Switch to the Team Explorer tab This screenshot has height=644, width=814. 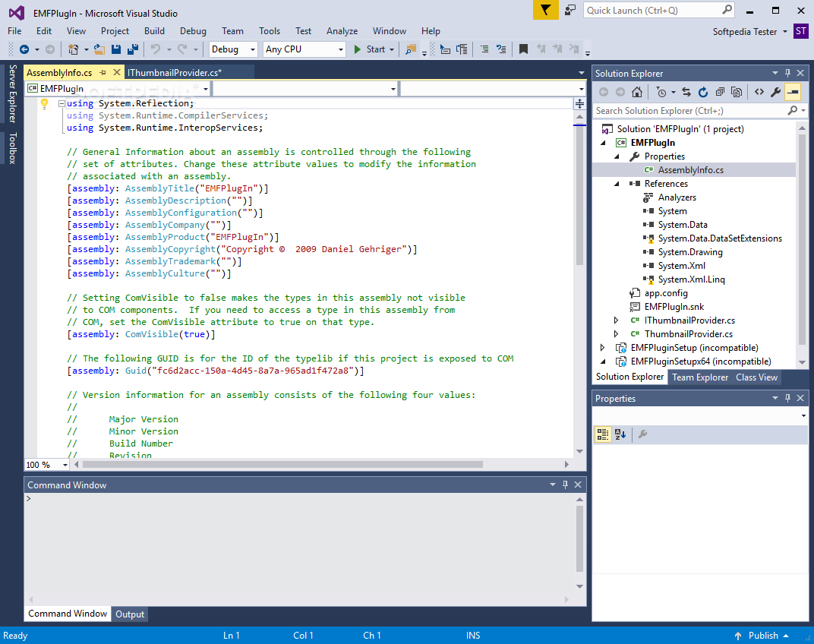coord(700,377)
